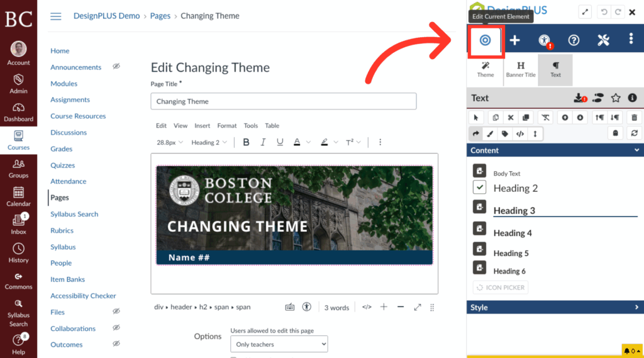Click the DesignPLUS Demo breadcrumb link
Viewport: 644px width, 358px height.
coord(106,16)
